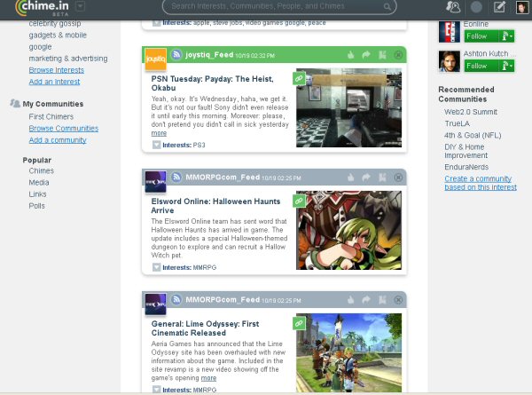Click the link icon on the Elsword image
Screen dimensions: 532x395
pos(299,201)
